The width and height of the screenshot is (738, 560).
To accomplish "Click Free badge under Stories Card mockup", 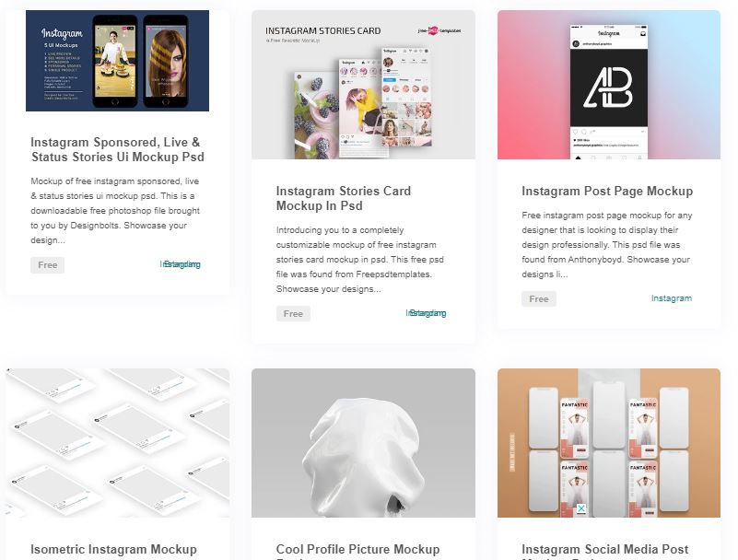I will [x=293, y=314].
